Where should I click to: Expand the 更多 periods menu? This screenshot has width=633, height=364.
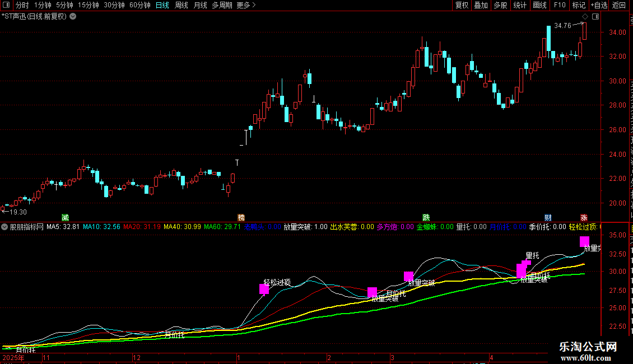click(x=246, y=5)
